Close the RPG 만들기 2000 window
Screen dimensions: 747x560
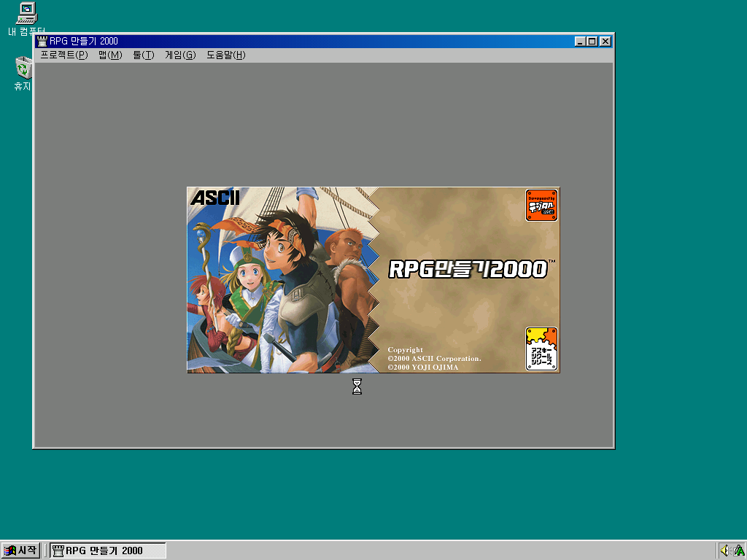tap(605, 42)
